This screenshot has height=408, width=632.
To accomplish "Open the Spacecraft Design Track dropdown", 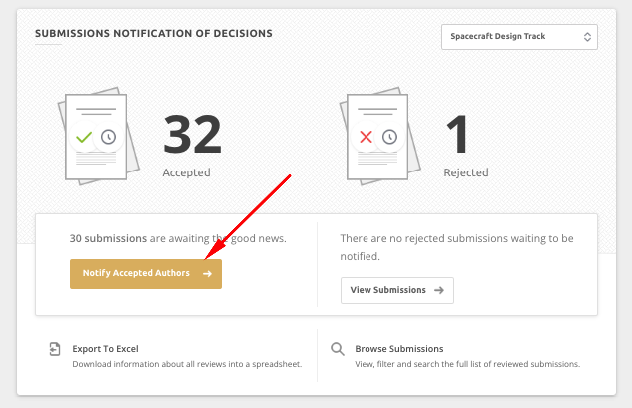I will (x=519, y=37).
